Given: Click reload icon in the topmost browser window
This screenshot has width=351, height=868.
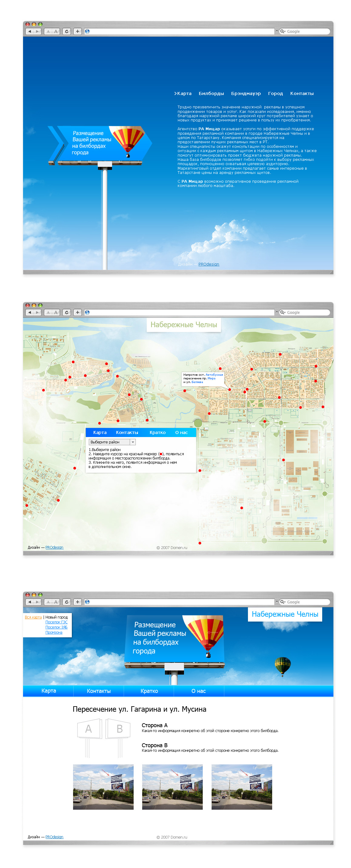Looking at the screenshot, I should pos(67,31).
